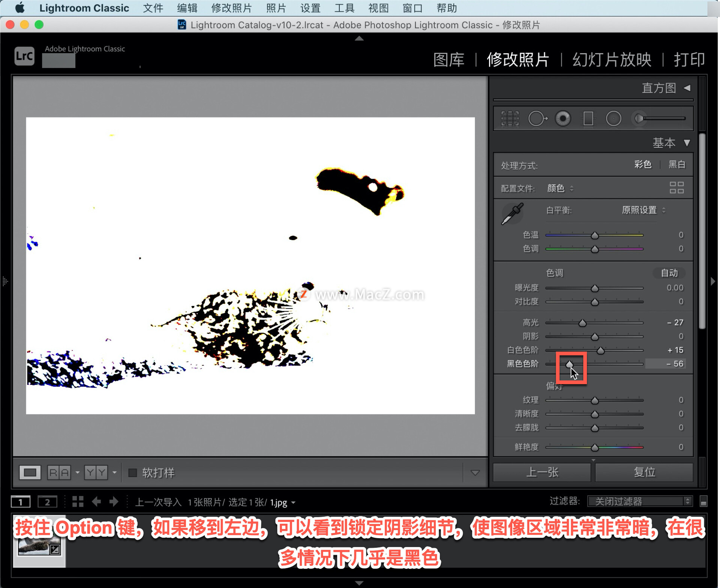Viewport: 720px width, 588px height.
Task: Open the reference view options arrow
Action: pyautogui.click(x=77, y=473)
